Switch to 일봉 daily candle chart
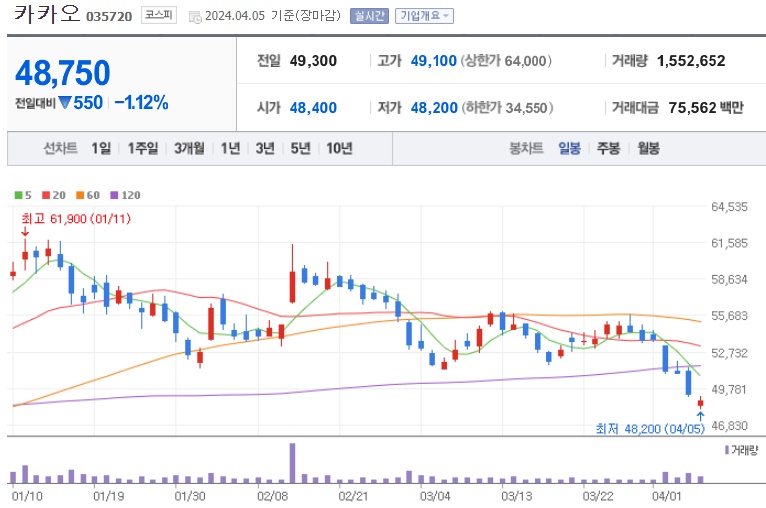Viewport: 766px width, 508px height. 570,148
